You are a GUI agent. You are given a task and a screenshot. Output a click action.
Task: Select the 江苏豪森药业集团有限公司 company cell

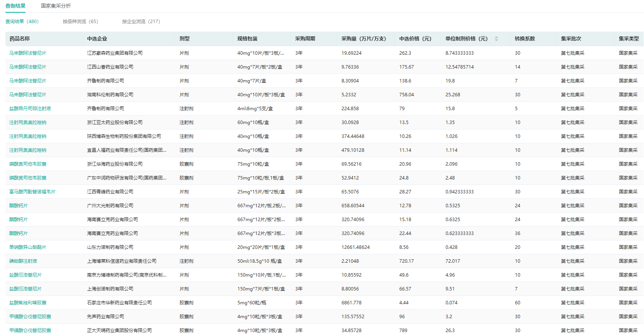coord(114,53)
